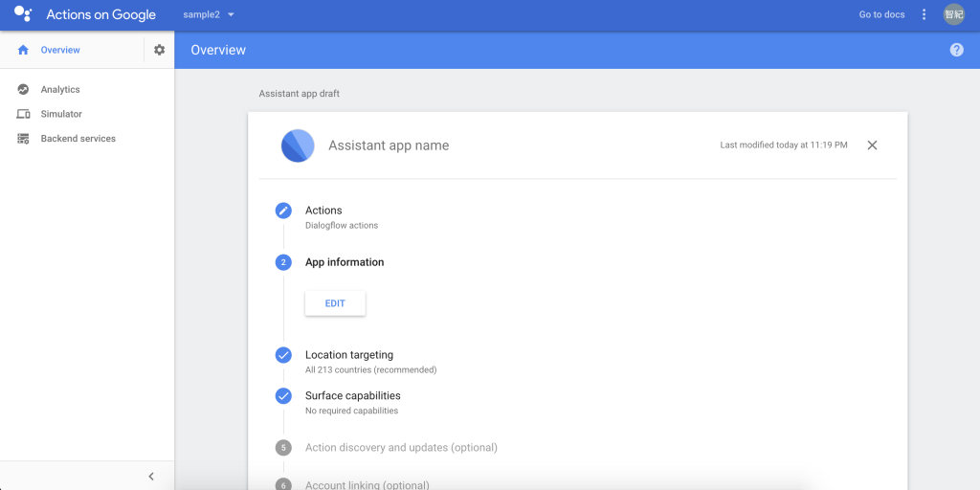Image resolution: width=980 pixels, height=490 pixels.
Task: Collapse the sidebar with the chevron
Action: point(151,477)
